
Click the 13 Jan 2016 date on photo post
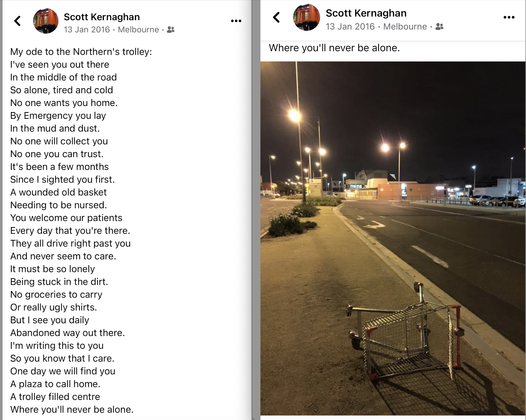point(350,26)
